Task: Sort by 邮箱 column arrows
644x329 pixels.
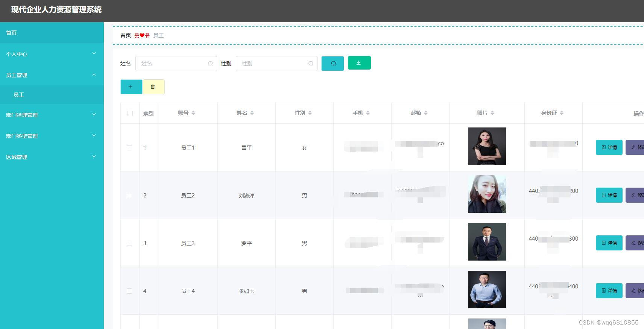Action: (x=426, y=113)
